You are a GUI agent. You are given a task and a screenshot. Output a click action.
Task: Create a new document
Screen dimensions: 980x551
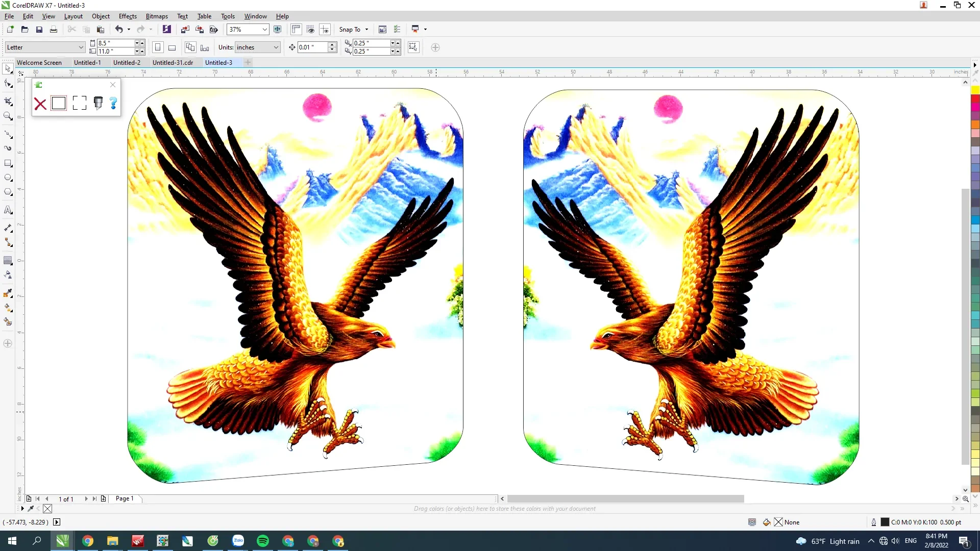10,30
